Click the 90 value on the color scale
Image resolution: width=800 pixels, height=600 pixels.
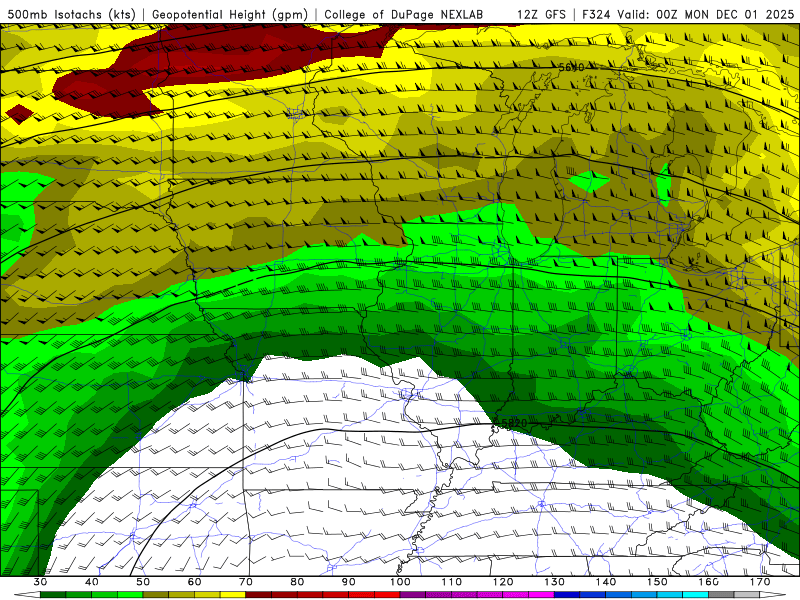[x=348, y=582]
